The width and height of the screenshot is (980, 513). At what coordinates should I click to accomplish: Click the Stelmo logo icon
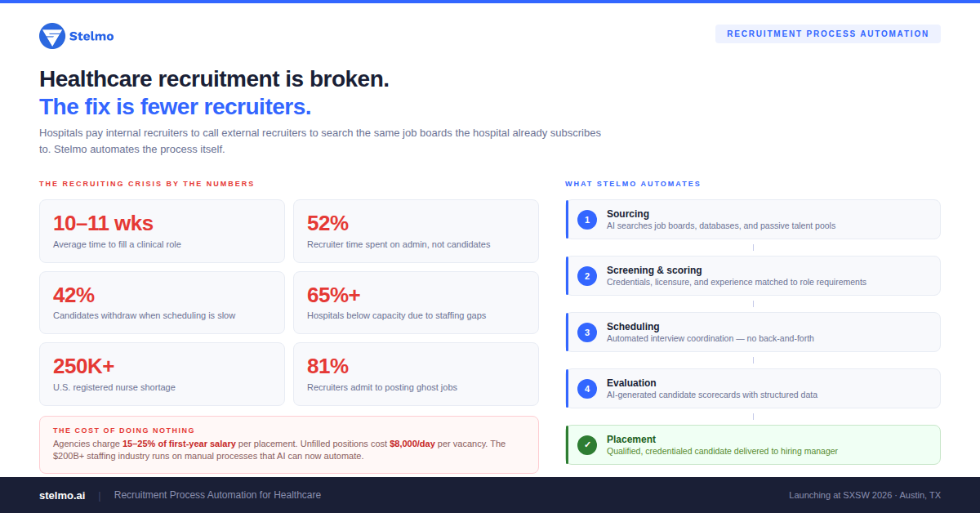(x=52, y=36)
